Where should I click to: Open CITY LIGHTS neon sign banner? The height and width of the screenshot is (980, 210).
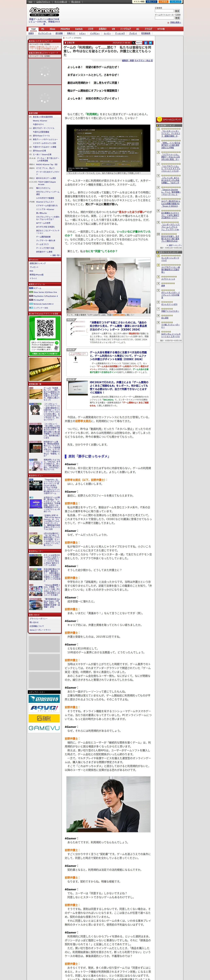pos(45,370)
